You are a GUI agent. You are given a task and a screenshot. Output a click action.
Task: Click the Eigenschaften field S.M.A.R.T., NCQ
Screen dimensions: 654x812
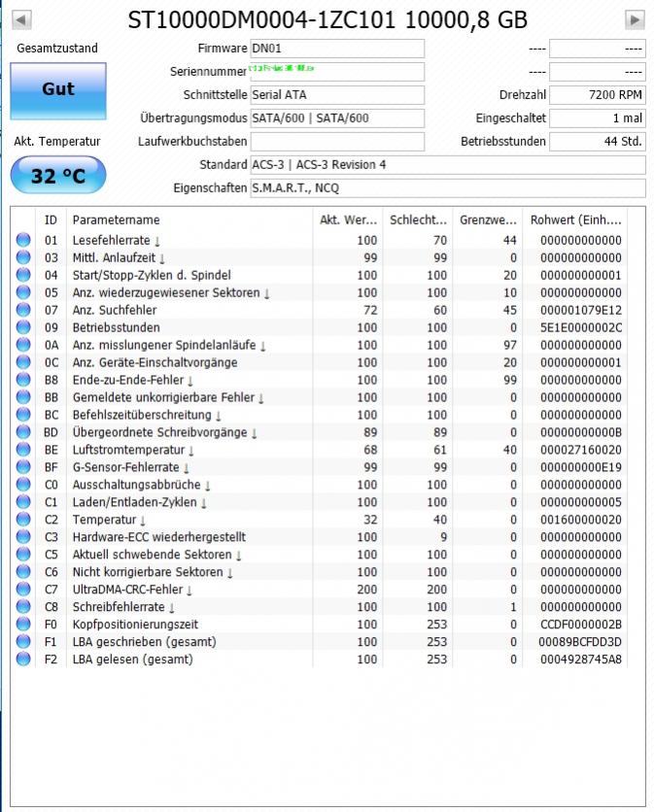(448, 188)
